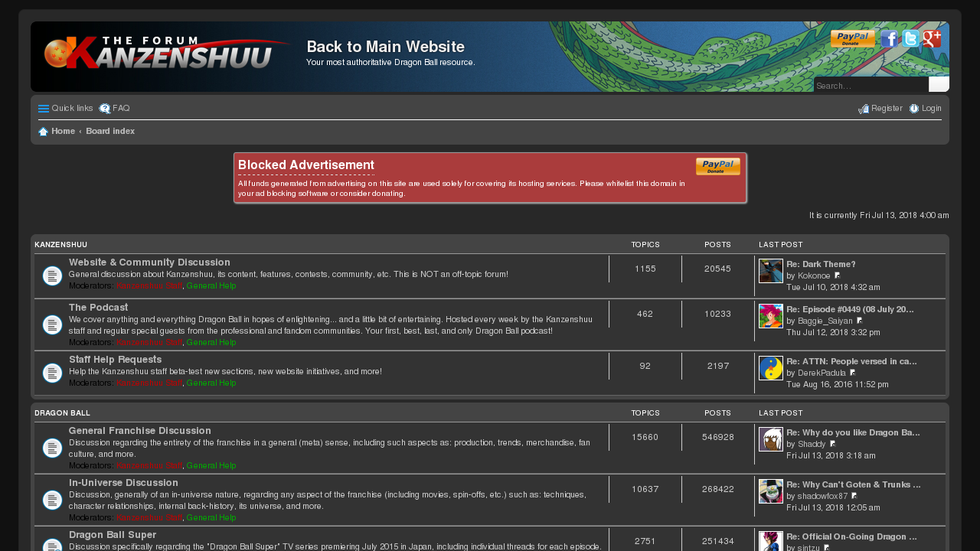The width and height of the screenshot is (980, 551).
Task: Open Dragon Ball Super forum
Action: pyautogui.click(x=113, y=535)
